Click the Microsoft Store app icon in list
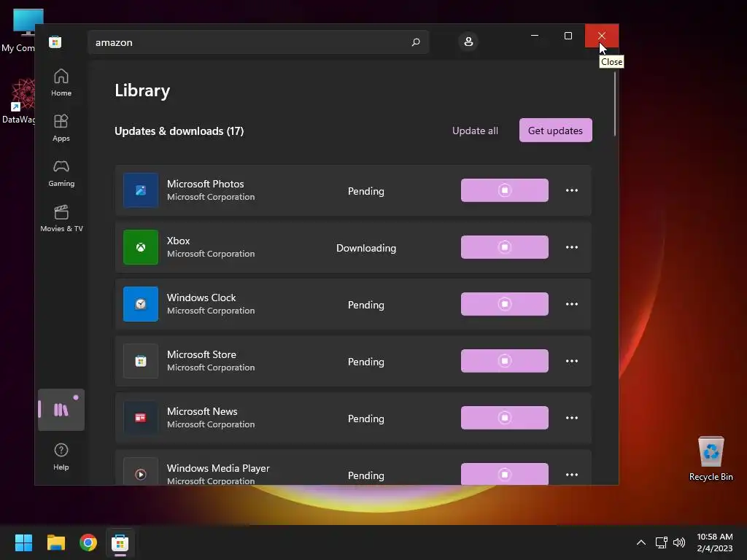This screenshot has height=560, width=747. click(x=141, y=361)
